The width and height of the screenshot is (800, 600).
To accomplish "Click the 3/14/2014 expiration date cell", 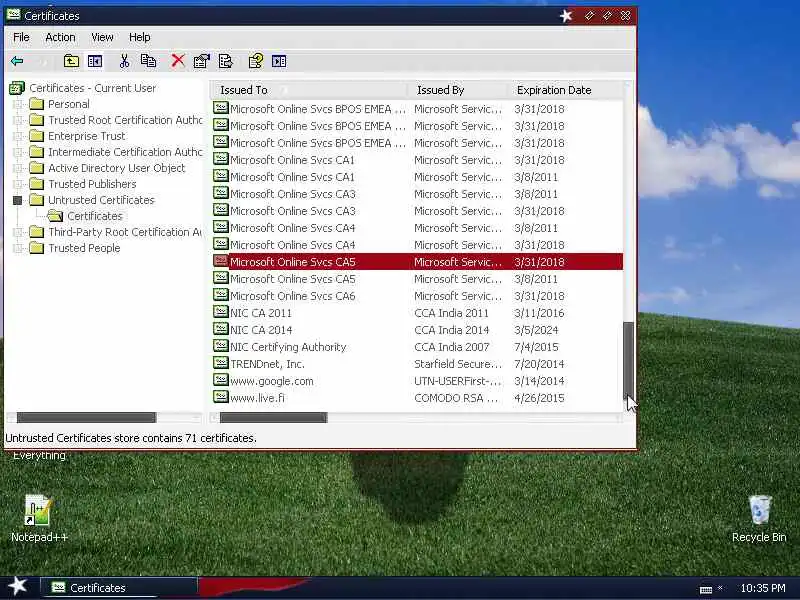I will click(x=539, y=381).
